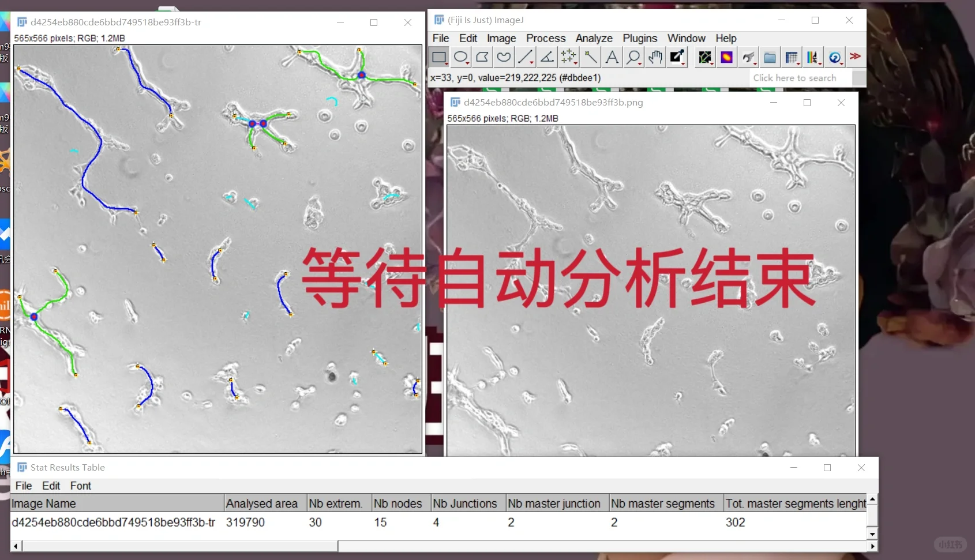Open the File menu in ImageJ

click(x=441, y=38)
